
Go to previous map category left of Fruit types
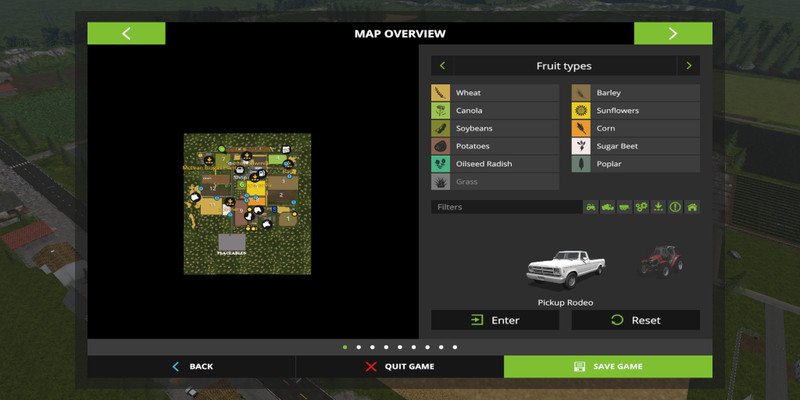tap(442, 66)
